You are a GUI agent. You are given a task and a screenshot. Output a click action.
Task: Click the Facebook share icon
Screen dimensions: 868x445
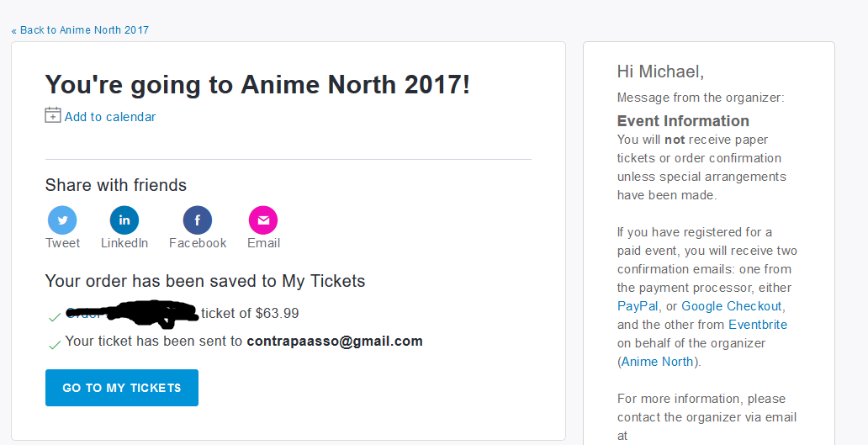point(198,220)
